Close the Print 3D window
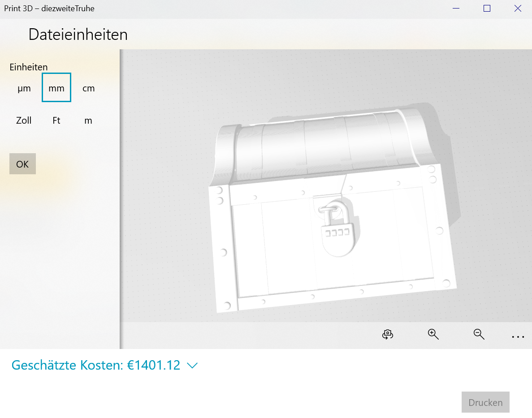The height and width of the screenshot is (418, 532). 518,9
